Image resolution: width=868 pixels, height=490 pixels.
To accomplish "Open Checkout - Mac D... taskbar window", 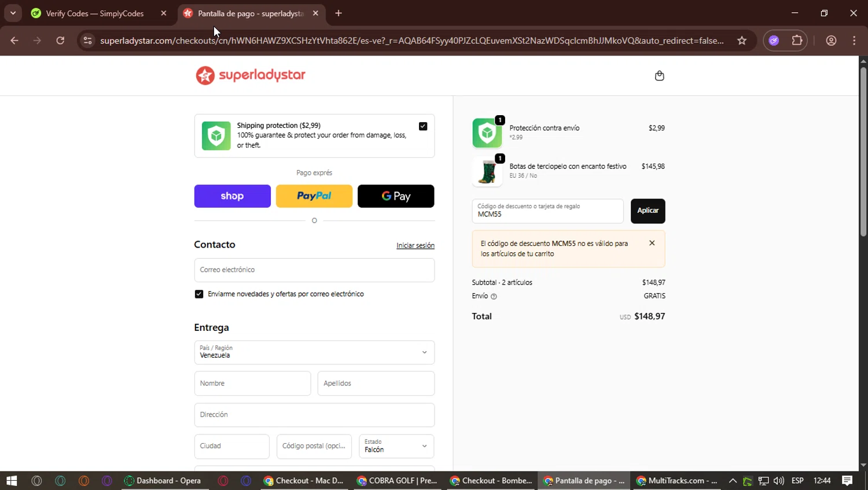I will [x=304, y=481].
